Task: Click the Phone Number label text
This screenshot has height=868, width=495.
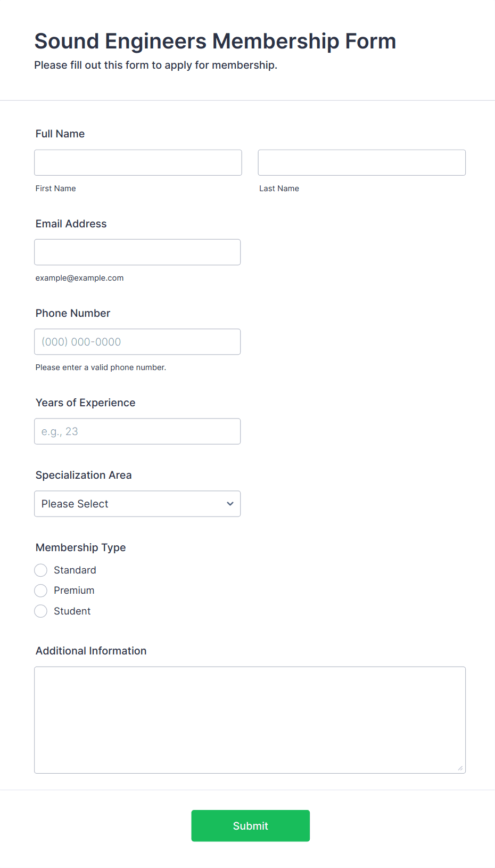Action: coord(73,313)
